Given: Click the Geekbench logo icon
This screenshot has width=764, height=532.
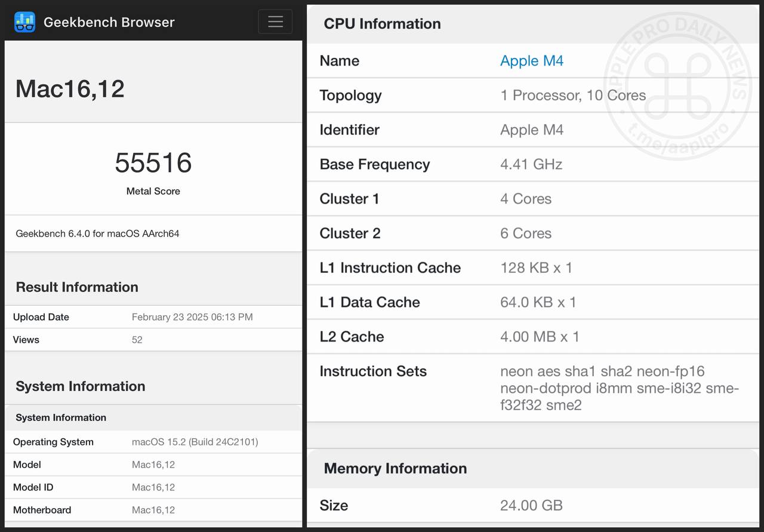Looking at the screenshot, I should pyautogui.click(x=24, y=22).
